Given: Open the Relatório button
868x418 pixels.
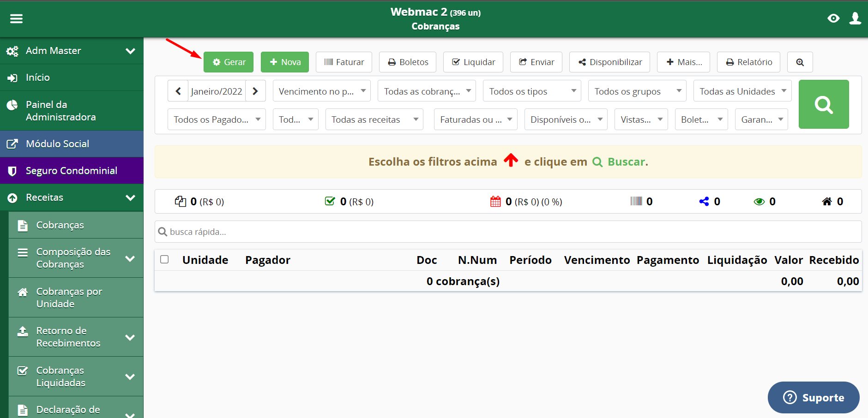Looking at the screenshot, I should (748, 62).
